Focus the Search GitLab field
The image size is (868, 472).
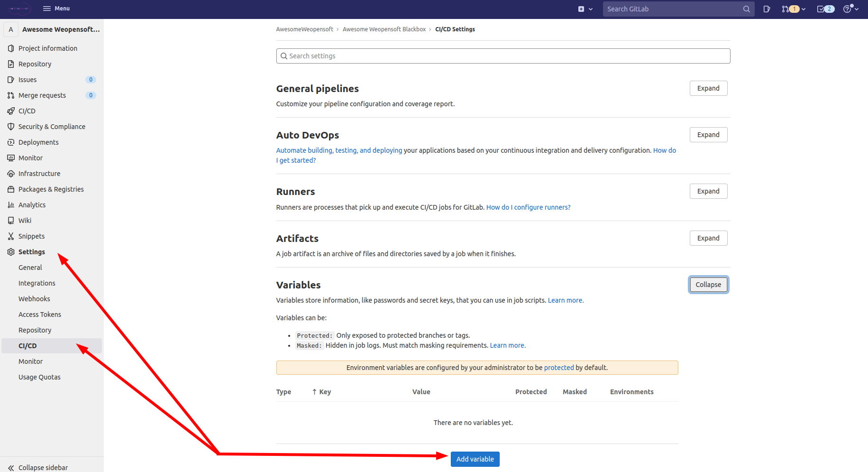click(678, 9)
